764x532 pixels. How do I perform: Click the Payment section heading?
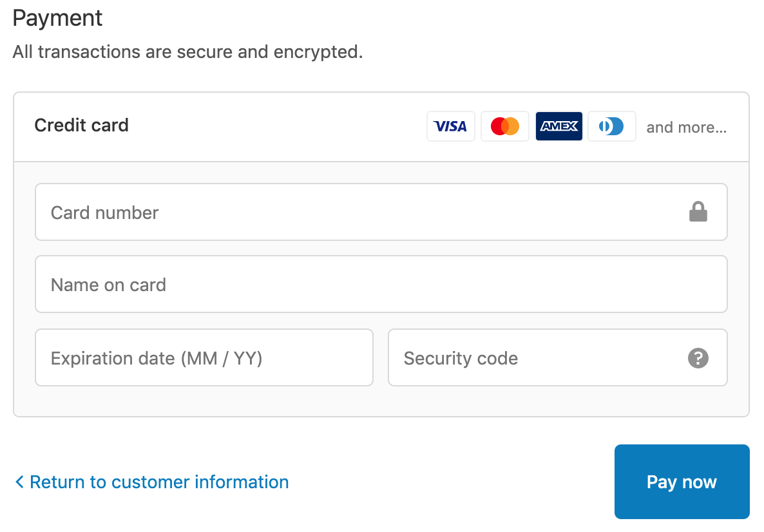(57, 18)
